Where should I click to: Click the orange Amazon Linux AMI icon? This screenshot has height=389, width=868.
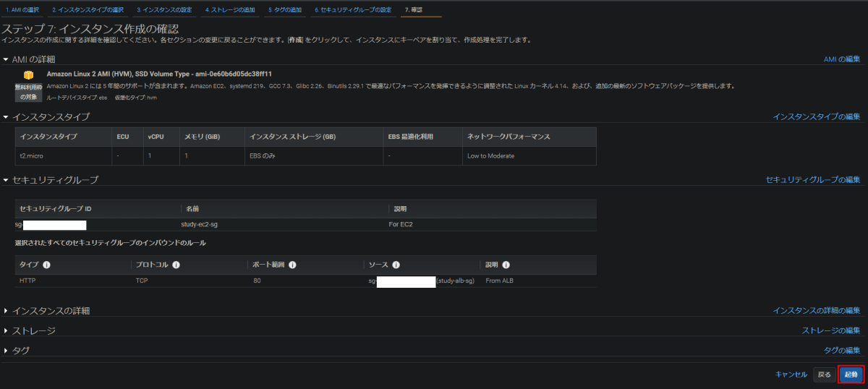[x=28, y=74]
